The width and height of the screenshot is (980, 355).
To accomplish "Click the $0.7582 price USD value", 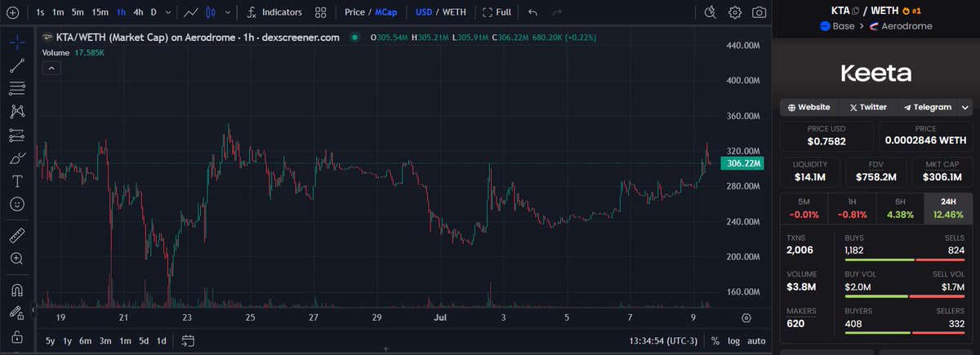I will click(x=826, y=141).
